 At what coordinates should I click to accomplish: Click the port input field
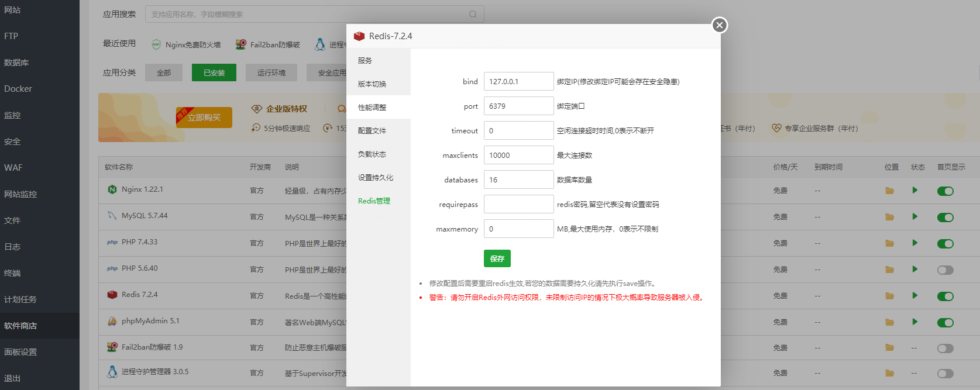tap(518, 106)
